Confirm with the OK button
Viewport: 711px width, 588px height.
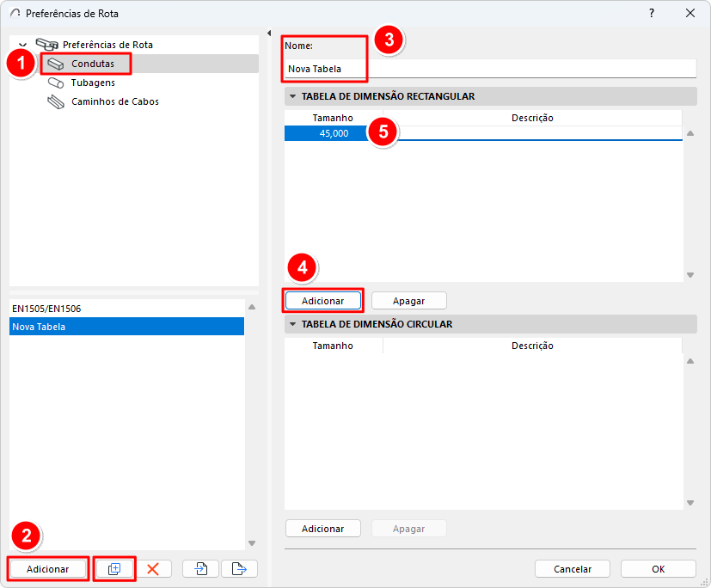pos(659,569)
